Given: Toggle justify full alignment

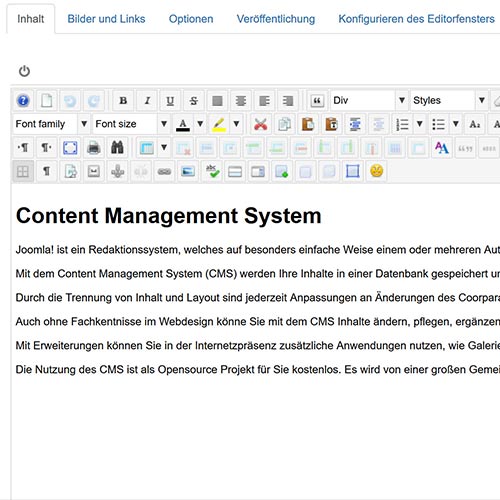Looking at the screenshot, I should click(217, 100).
